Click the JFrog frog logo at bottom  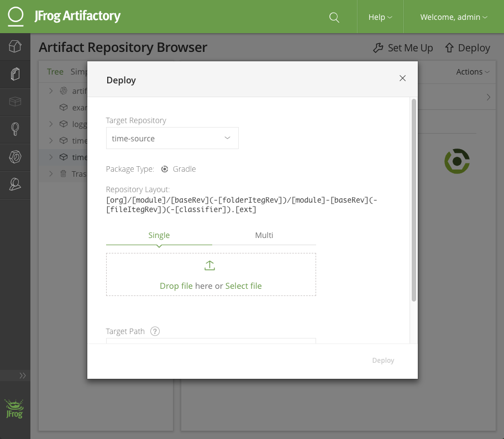[14, 409]
